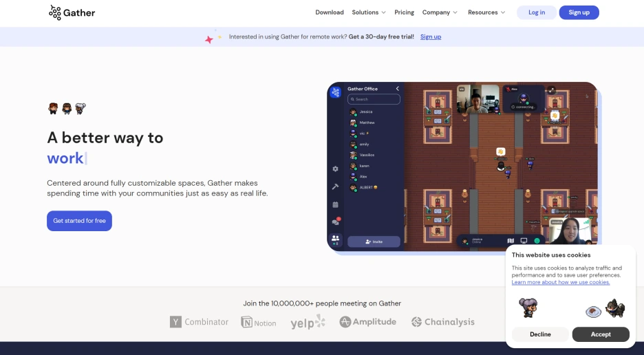
Task: Click the cookie plate in cookie popup
Action: (593, 312)
